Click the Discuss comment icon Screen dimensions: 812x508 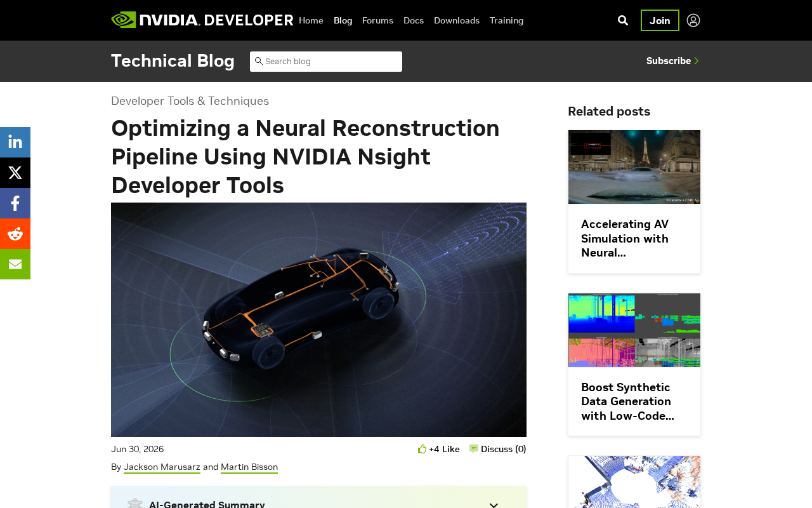474,449
